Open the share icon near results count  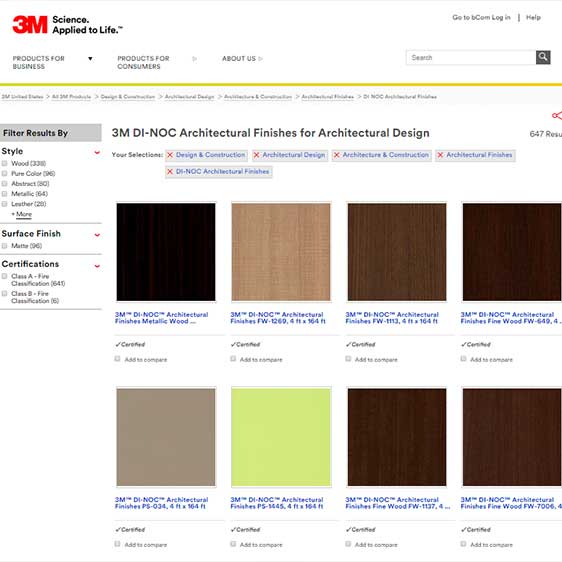click(557, 115)
